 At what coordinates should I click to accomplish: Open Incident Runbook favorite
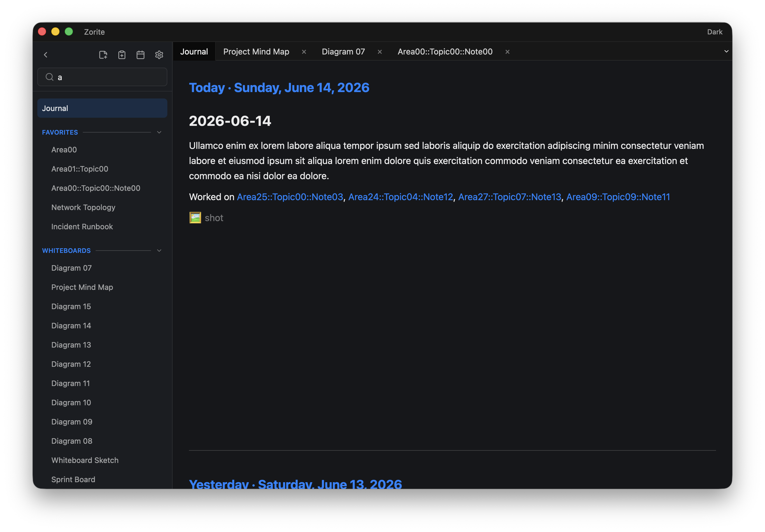pos(82,226)
